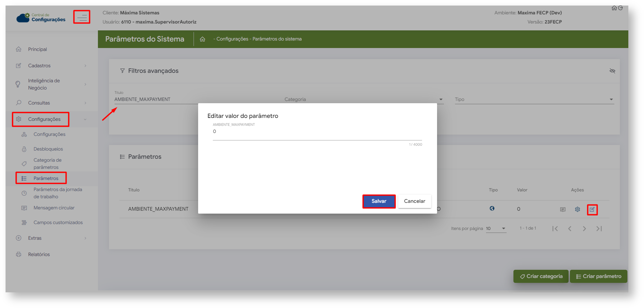Image resolution: width=644 pixels, height=308 pixels.
Task: Go home via top-right house icon
Action: [614, 8]
